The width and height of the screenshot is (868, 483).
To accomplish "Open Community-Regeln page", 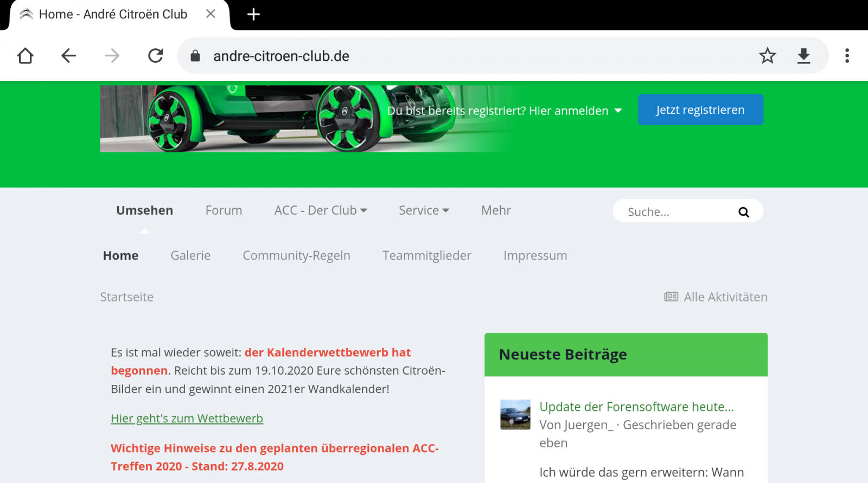I will [x=296, y=255].
